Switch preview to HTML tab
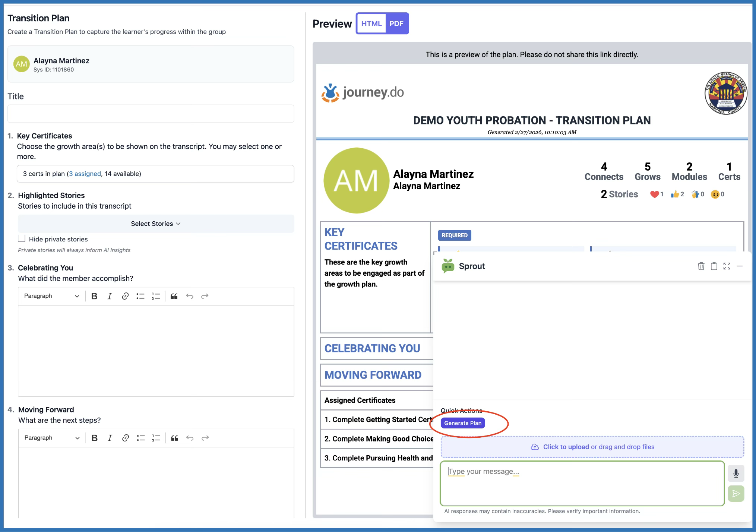Viewport: 756px width, 532px height. (371, 23)
